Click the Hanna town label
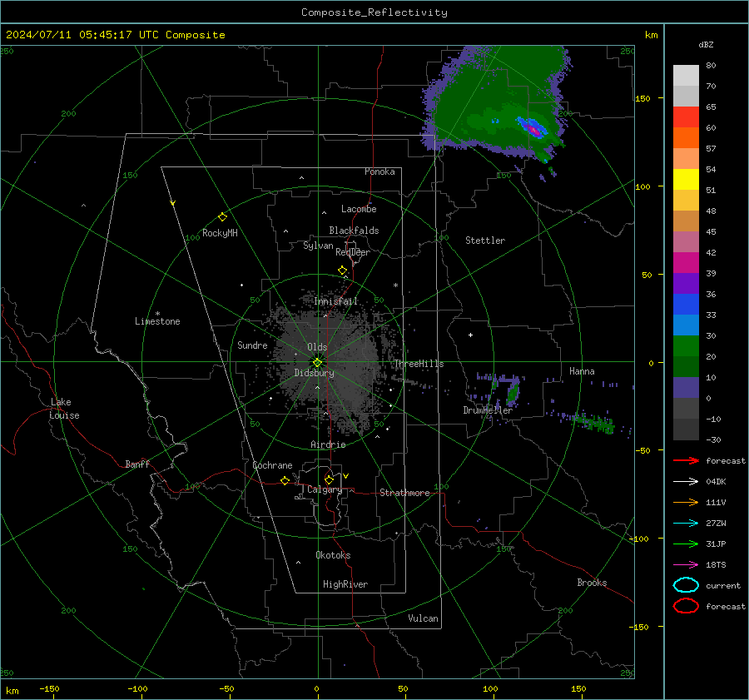This screenshot has height=700, width=749. 582,371
